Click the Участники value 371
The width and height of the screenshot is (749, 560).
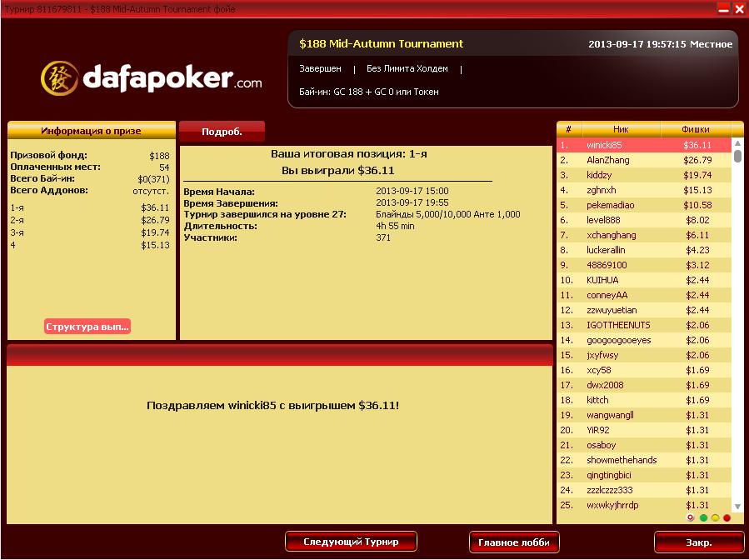click(383, 237)
